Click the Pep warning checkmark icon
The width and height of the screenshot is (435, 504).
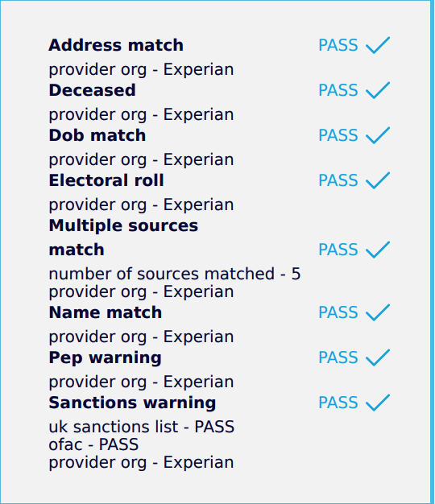click(378, 357)
